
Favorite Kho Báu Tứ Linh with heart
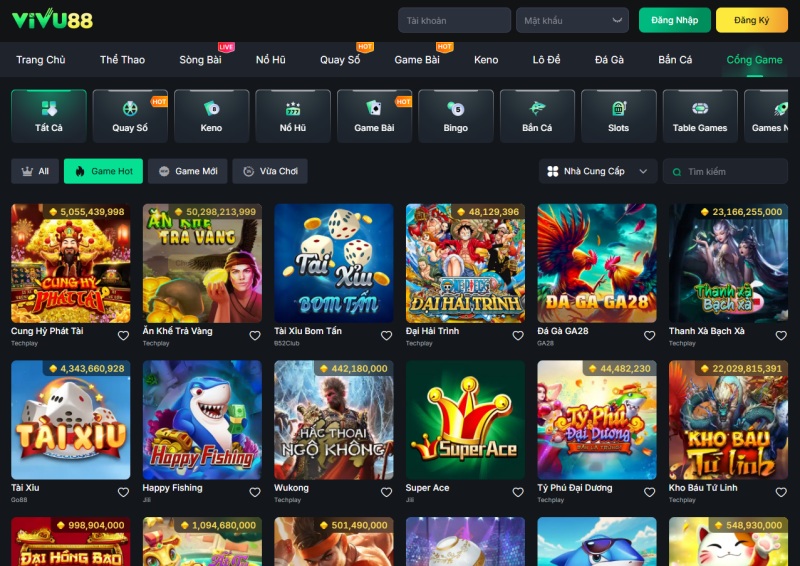coord(781,492)
